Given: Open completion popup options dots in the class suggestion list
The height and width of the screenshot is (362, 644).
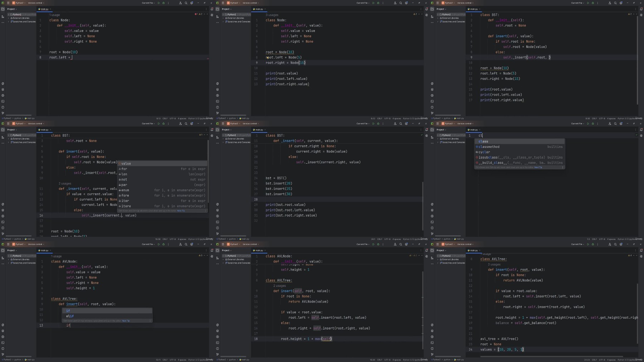Looking at the screenshot, I should click(x=562, y=167).
